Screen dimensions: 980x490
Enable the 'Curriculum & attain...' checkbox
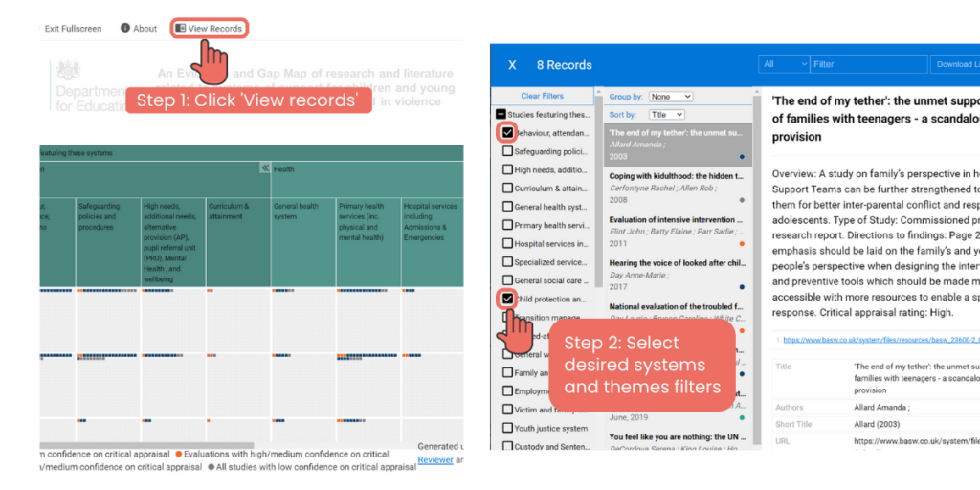tap(507, 189)
